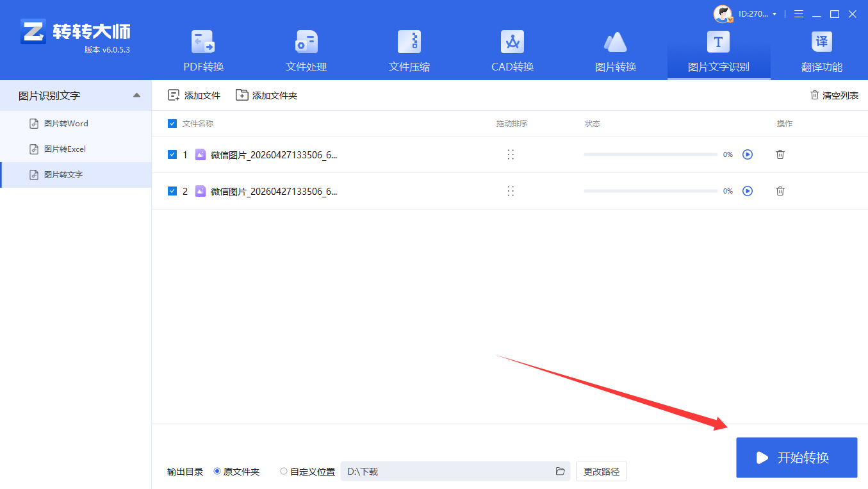The width and height of the screenshot is (868, 489).
Task: Delete file 2 with trash icon
Action: click(x=780, y=191)
